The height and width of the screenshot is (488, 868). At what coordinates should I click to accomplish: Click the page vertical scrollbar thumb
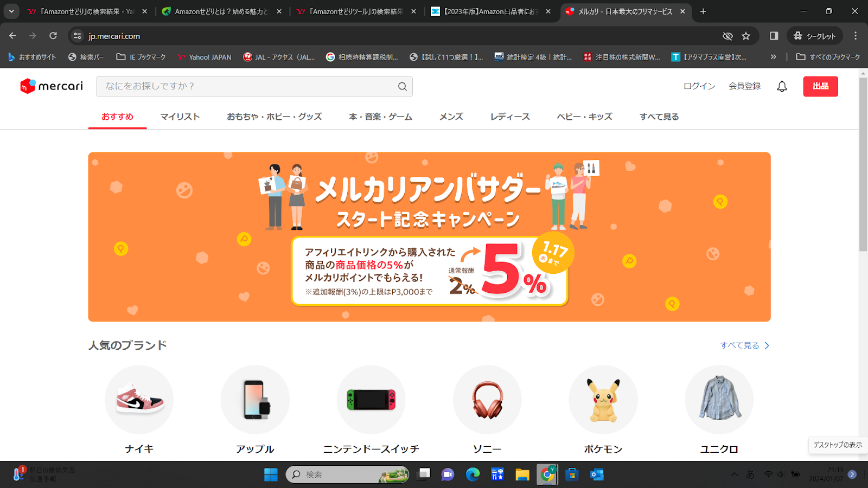click(x=863, y=164)
